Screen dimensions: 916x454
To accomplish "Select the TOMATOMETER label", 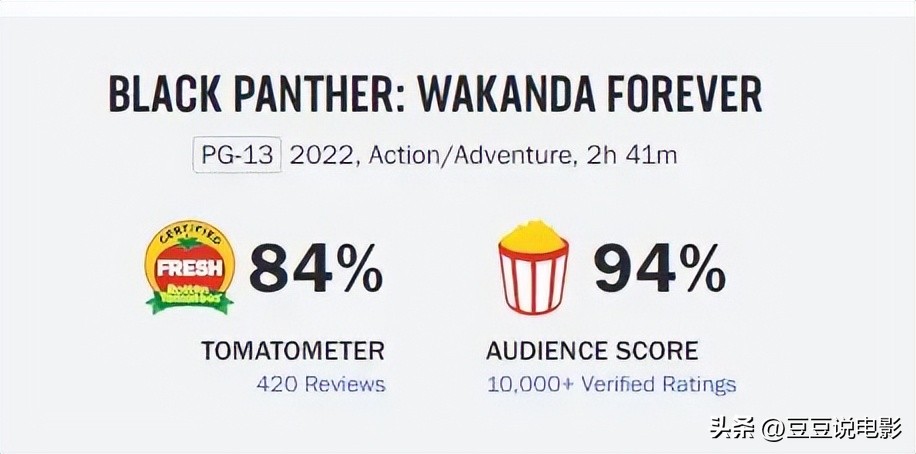I will [292, 351].
